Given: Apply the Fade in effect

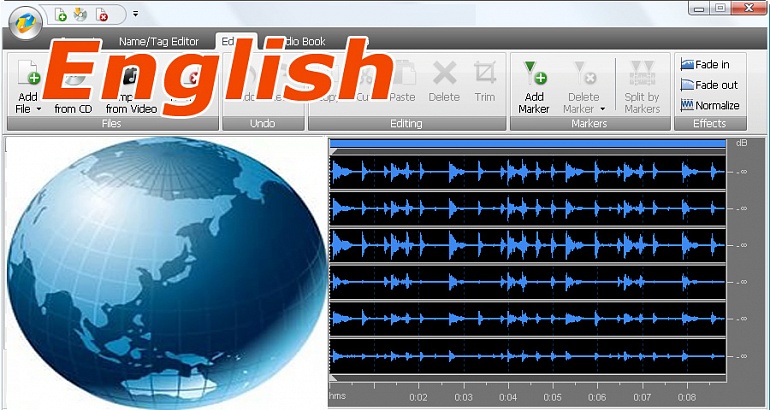Looking at the screenshot, I should (710, 64).
